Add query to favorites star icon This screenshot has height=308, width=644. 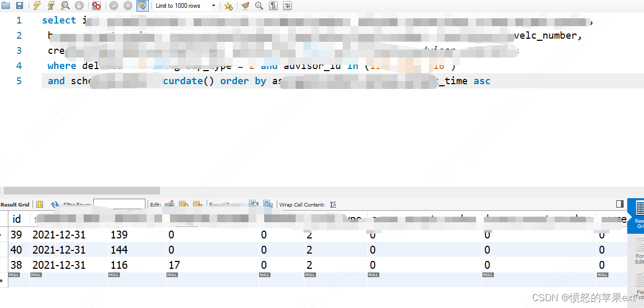[x=228, y=6]
